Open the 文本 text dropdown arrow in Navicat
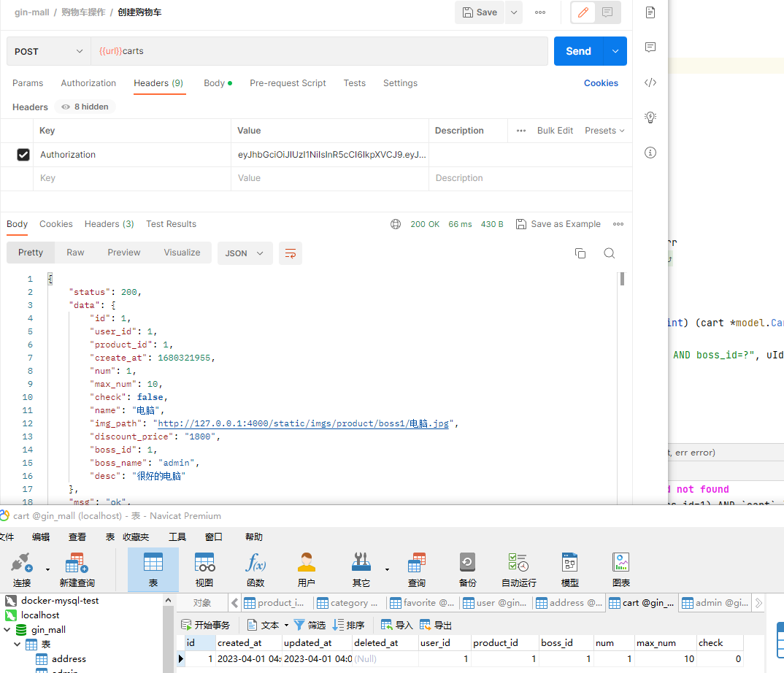This screenshot has height=673, width=784. click(286, 625)
